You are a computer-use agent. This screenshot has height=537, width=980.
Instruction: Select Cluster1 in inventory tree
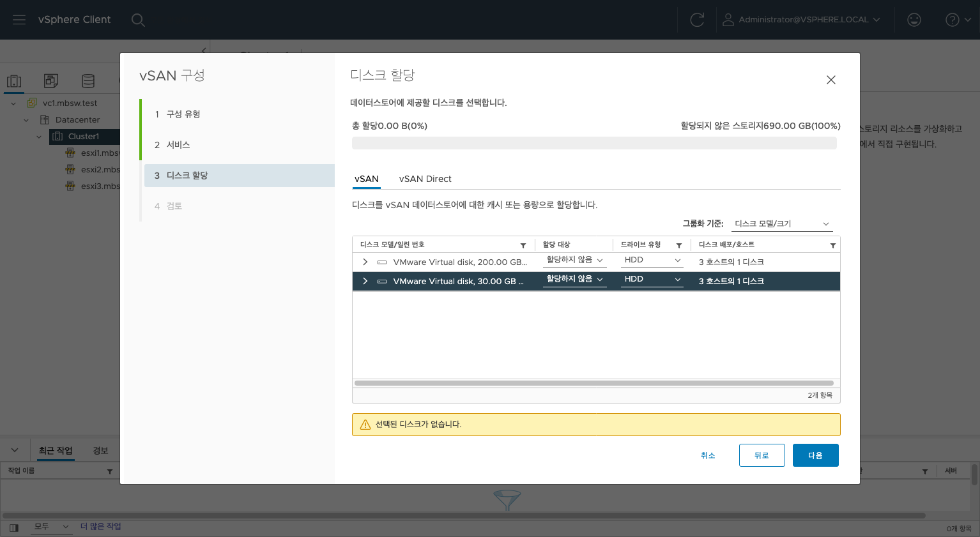click(84, 137)
